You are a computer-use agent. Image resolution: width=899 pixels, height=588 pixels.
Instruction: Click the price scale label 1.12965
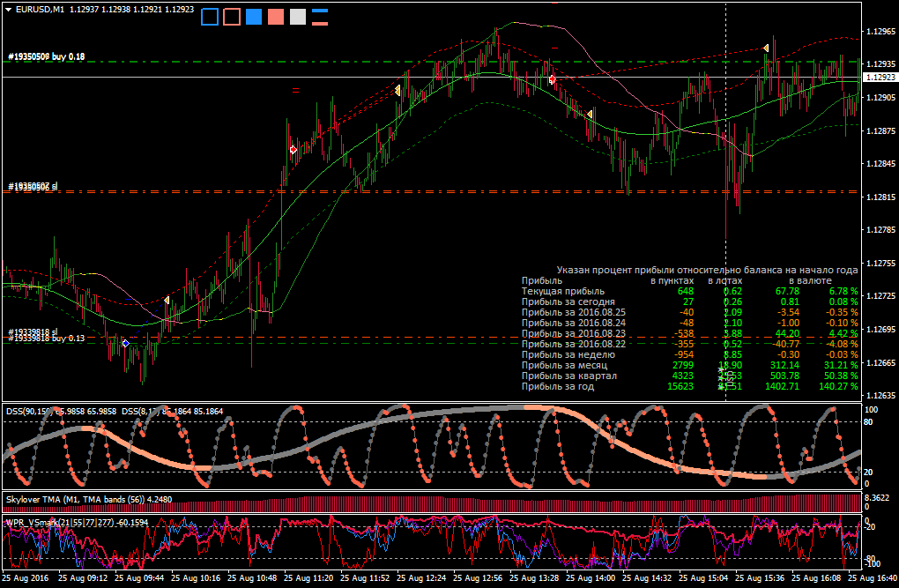coord(880,31)
